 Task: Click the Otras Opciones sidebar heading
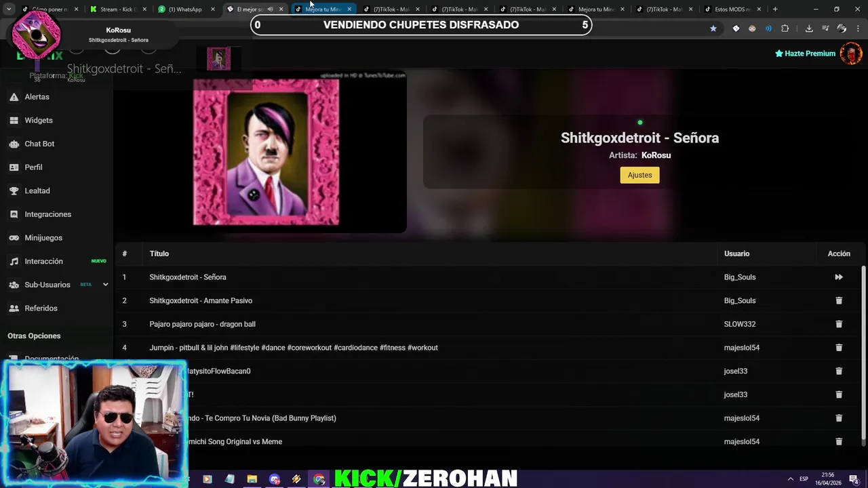[x=34, y=336]
